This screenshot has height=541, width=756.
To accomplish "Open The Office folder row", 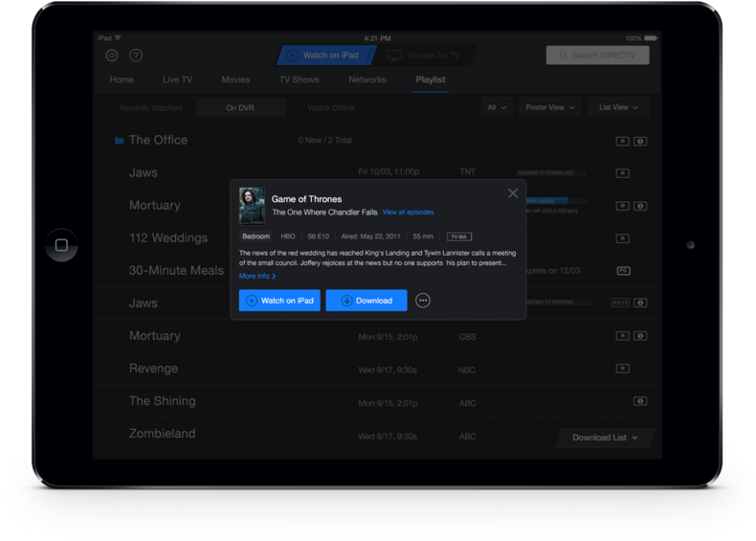I will click(377, 141).
